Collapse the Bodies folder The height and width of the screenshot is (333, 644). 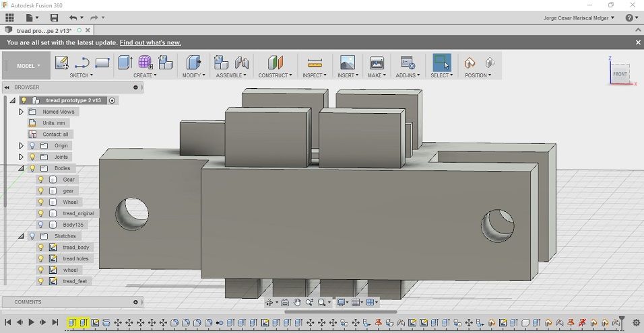pos(21,168)
